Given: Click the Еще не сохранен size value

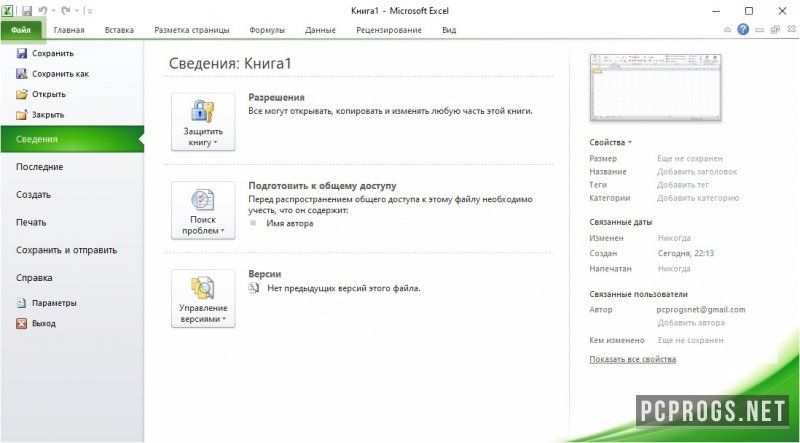Looking at the screenshot, I should [x=690, y=159].
